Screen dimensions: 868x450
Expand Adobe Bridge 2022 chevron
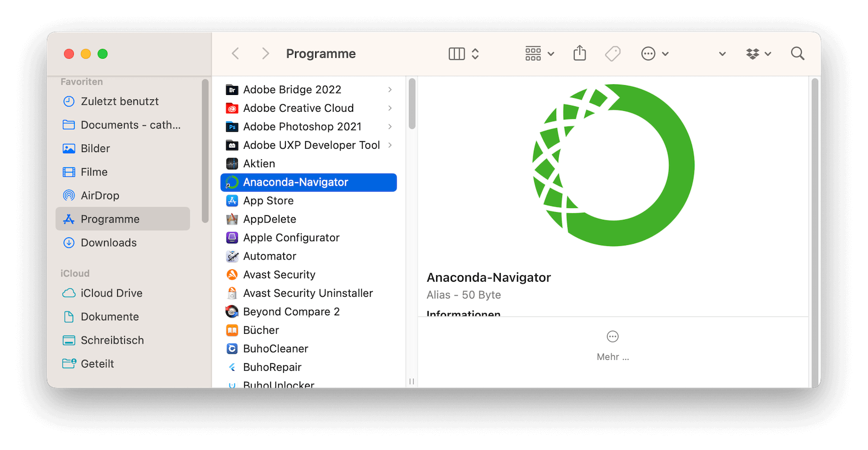[390, 90]
